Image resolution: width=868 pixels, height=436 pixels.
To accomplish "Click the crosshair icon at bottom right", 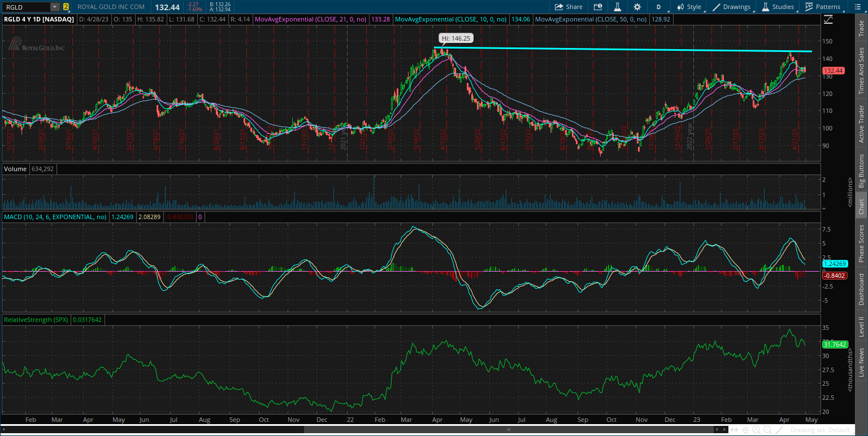I will [746, 430].
